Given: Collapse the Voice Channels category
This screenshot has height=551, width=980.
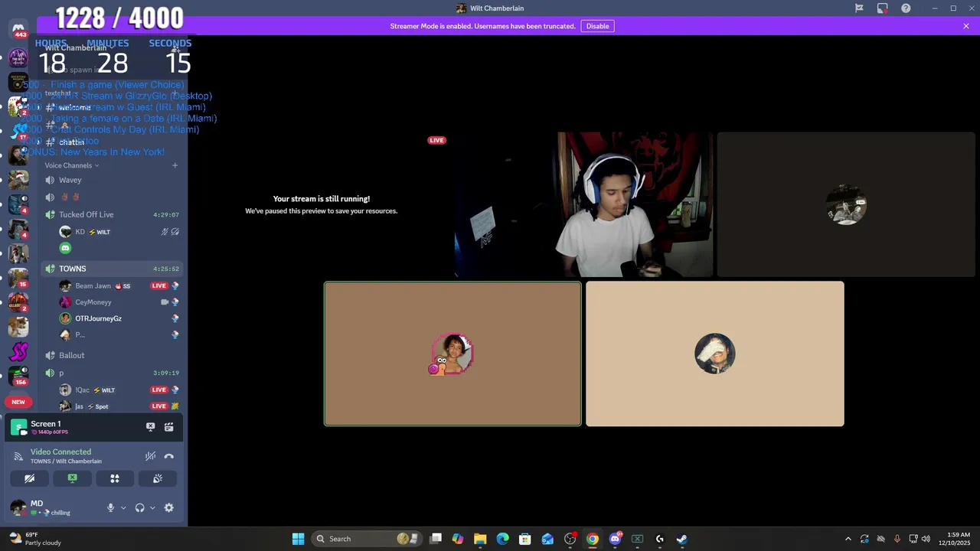Looking at the screenshot, I should coord(72,165).
